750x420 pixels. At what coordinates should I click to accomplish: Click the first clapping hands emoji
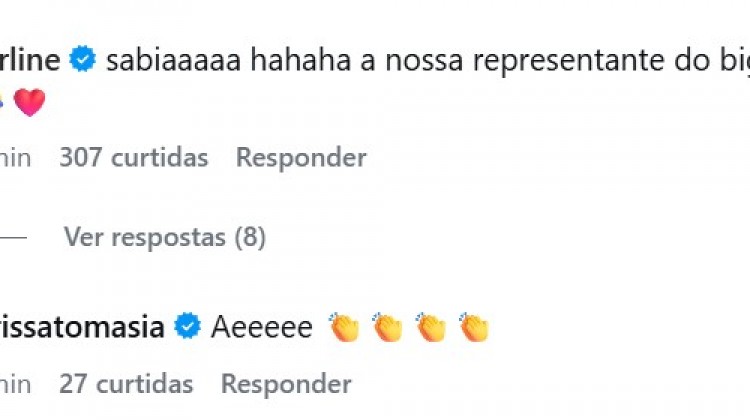345,327
